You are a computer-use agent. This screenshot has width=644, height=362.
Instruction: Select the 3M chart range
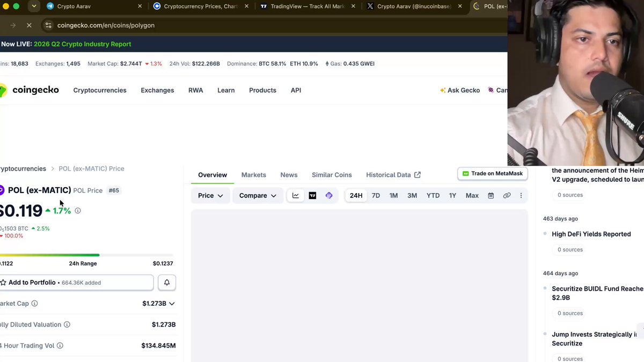[x=412, y=196]
